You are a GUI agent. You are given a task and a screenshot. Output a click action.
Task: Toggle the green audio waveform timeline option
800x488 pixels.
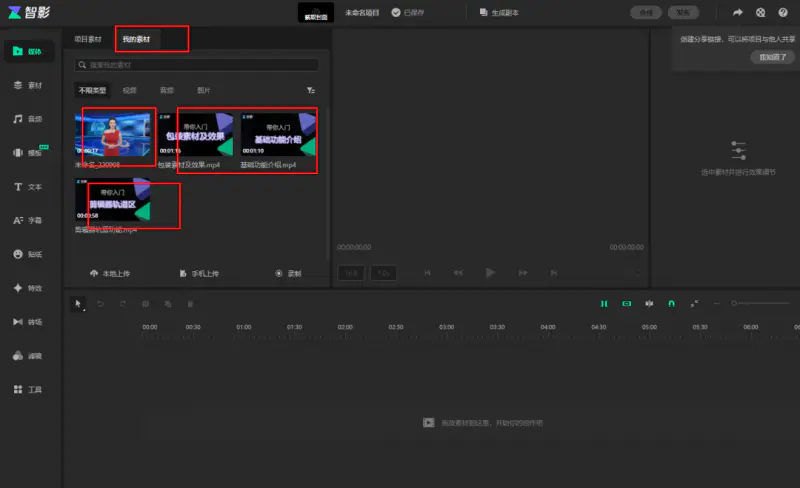(649, 303)
